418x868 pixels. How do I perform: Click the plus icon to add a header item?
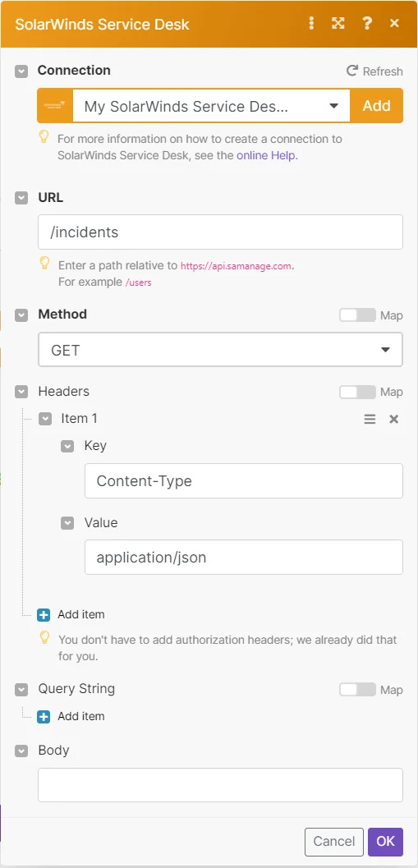44,614
